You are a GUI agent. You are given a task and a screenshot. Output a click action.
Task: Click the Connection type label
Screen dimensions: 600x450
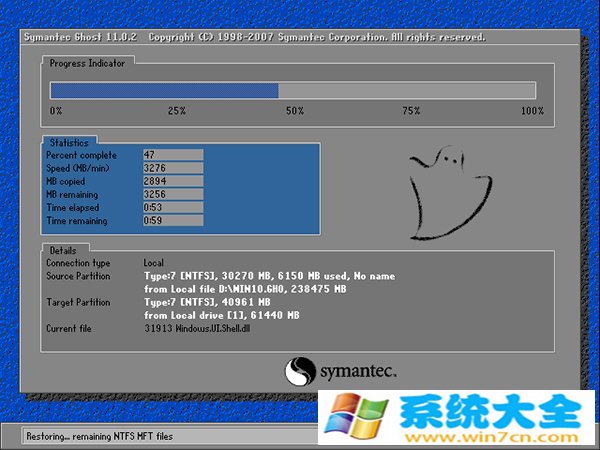click(78, 263)
